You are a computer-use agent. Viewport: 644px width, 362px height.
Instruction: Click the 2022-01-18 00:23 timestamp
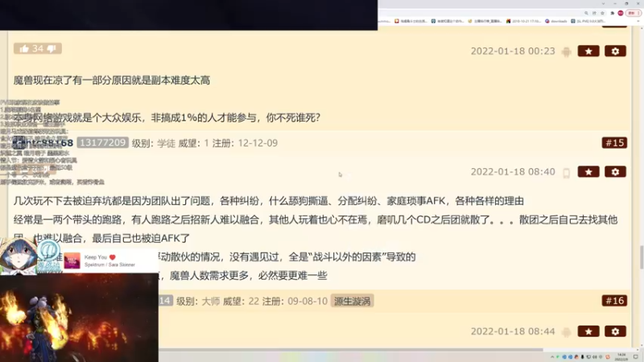pos(513,51)
